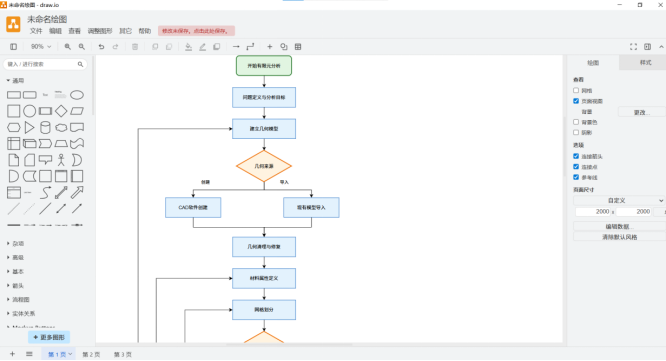Redo the last undone action

click(115, 47)
